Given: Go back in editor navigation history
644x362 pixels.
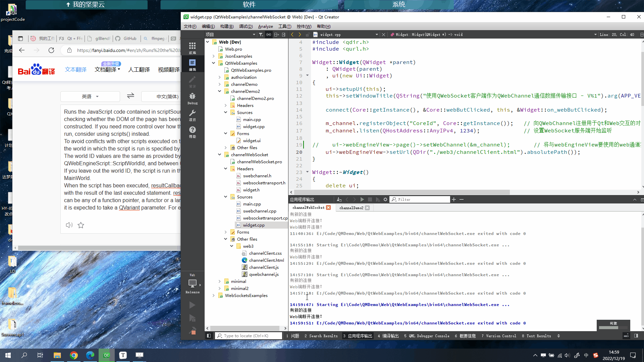Looking at the screenshot, I should tap(292, 35).
